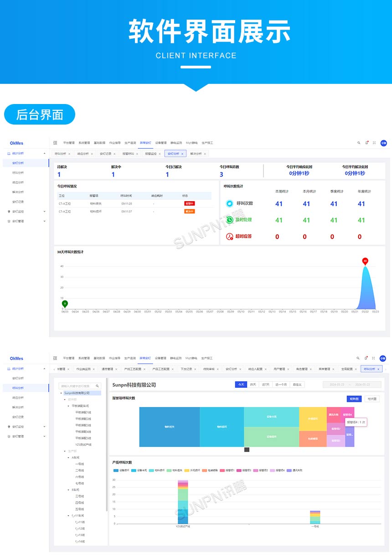Viewport: 392px width, 558px height.
Task: Click the red 超时应答 timer icon
Action: coord(230,237)
